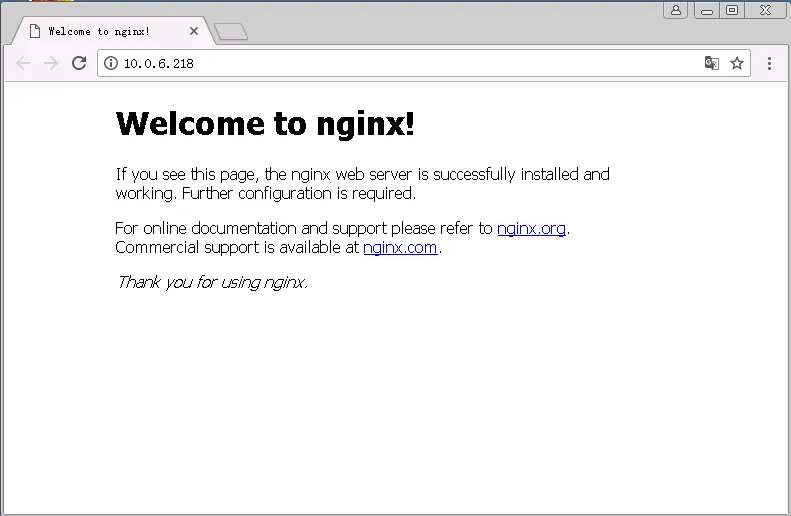Viewport: 791px width, 516px height.
Task: Go forward to next page
Action: (x=51, y=63)
